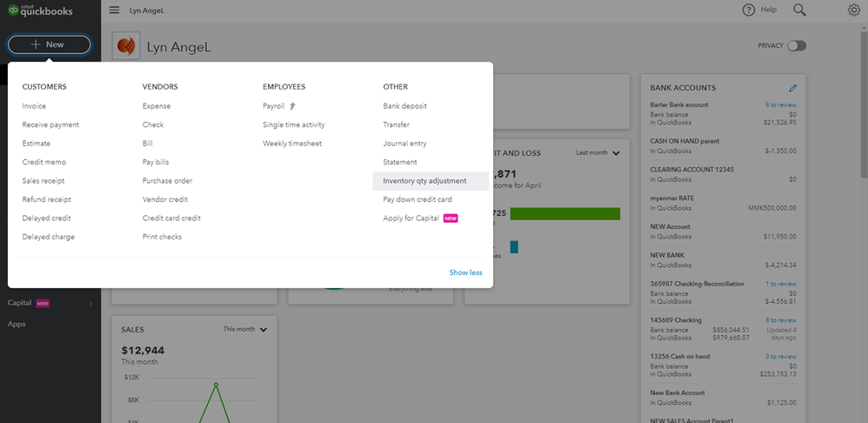Click the green income bar
The height and width of the screenshot is (423, 868).
pyautogui.click(x=564, y=214)
